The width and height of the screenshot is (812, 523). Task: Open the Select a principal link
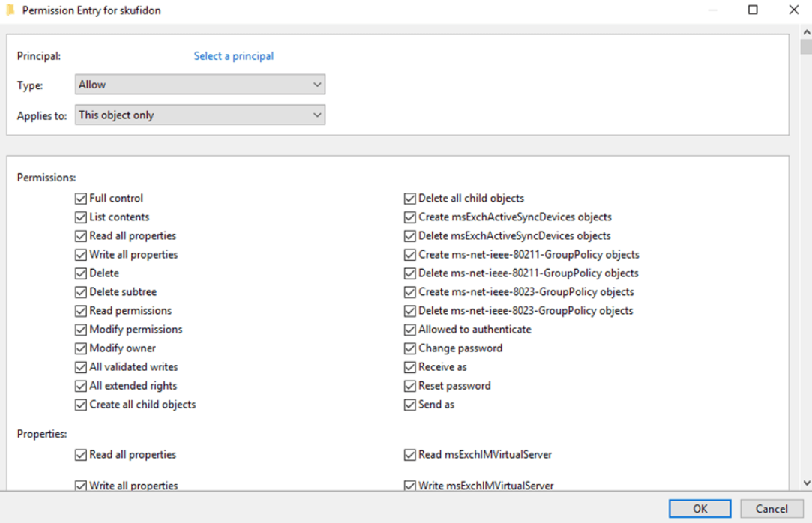[234, 56]
